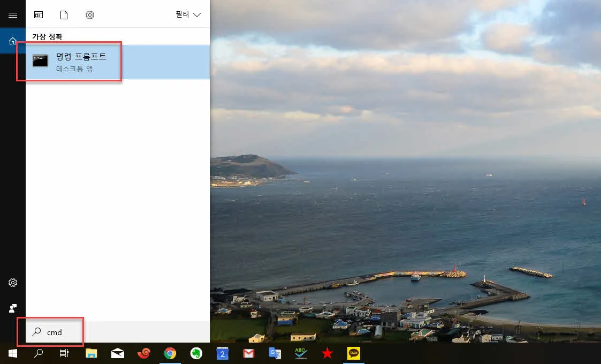Open Gmail from the taskbar
The image size is (601, 364).
pyautogui.click(x=248, y=353)
